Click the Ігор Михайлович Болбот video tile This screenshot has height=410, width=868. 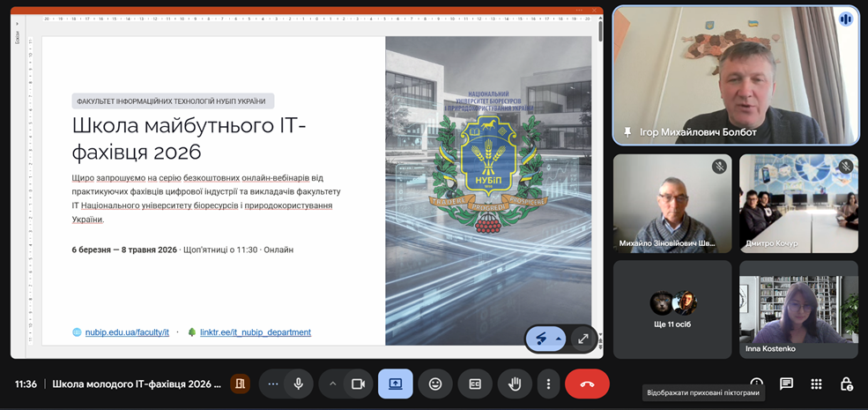[736, 75]
